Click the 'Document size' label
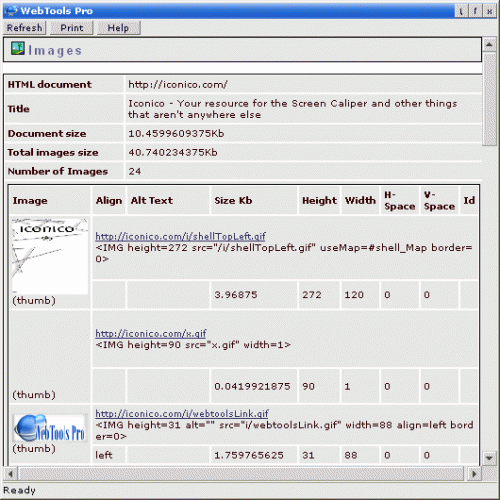500x500 pixels. (x=47, y=134)
